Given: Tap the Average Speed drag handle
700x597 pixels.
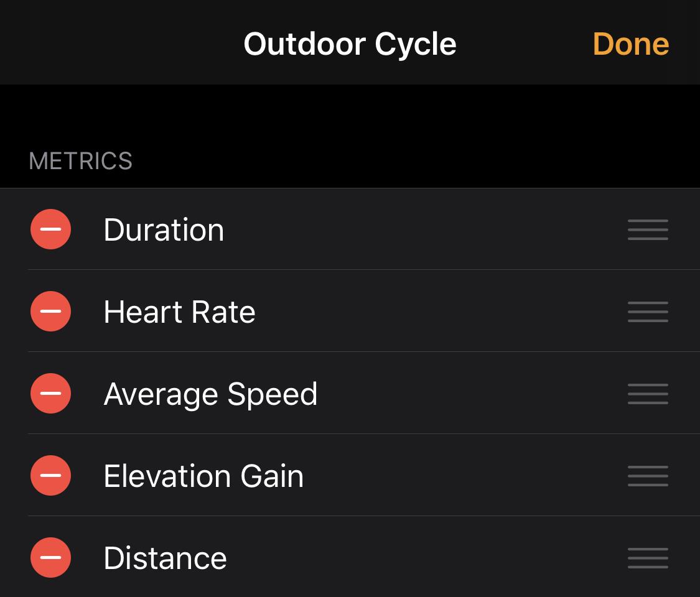Looking at the screenshot, I should (x=648, y=394).
